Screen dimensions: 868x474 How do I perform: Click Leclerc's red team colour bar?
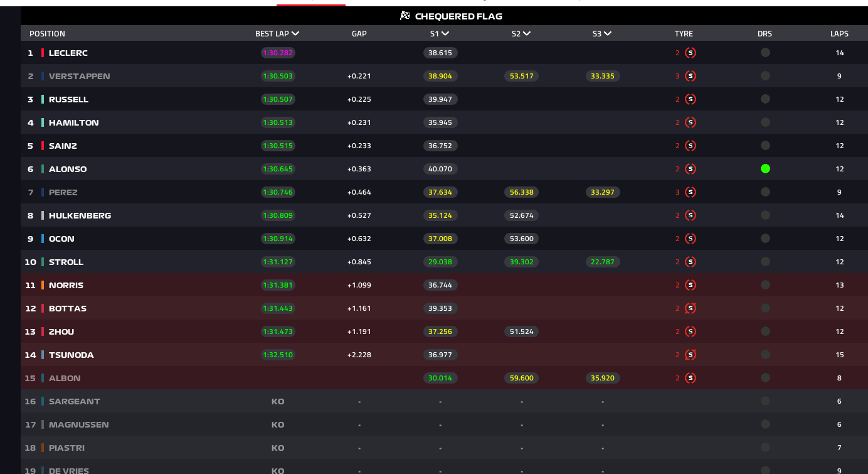tap(43, 53)
